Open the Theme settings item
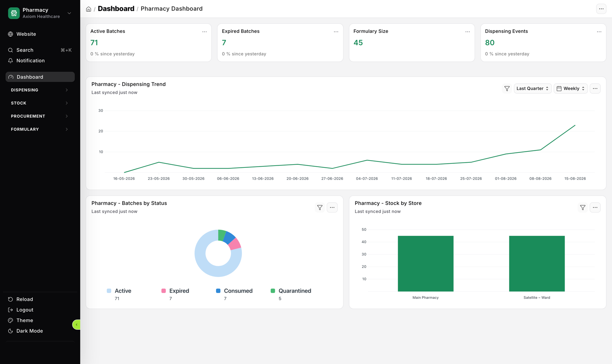This screenshot has width=612, height=364. pos(40,320)
